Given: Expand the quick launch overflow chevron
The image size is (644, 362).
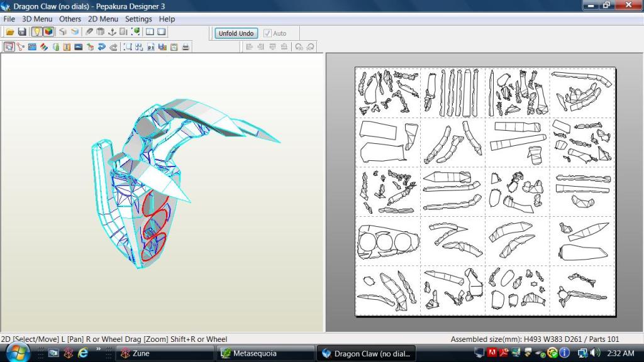Looking at the screenshot, I should click(x=98, y=349).
